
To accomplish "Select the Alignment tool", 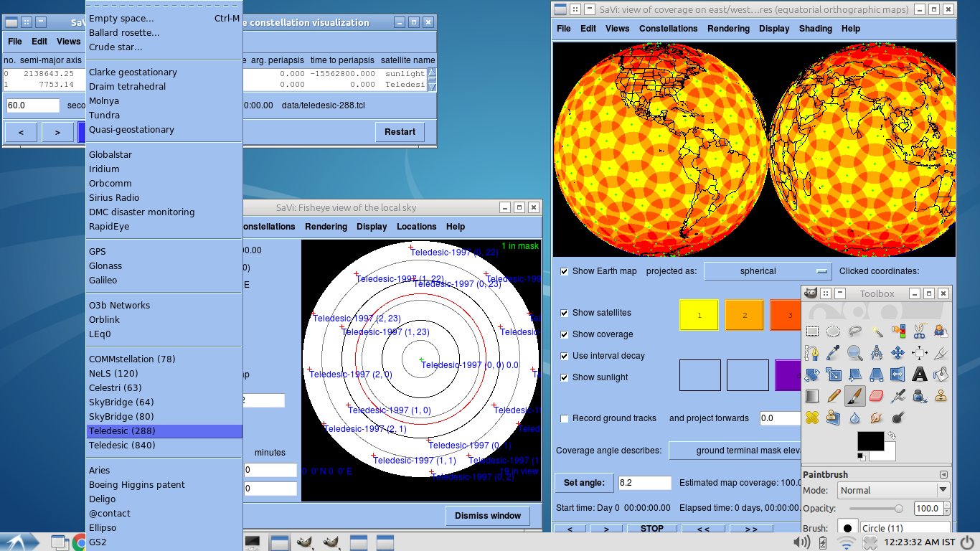I will pos(919,353).
